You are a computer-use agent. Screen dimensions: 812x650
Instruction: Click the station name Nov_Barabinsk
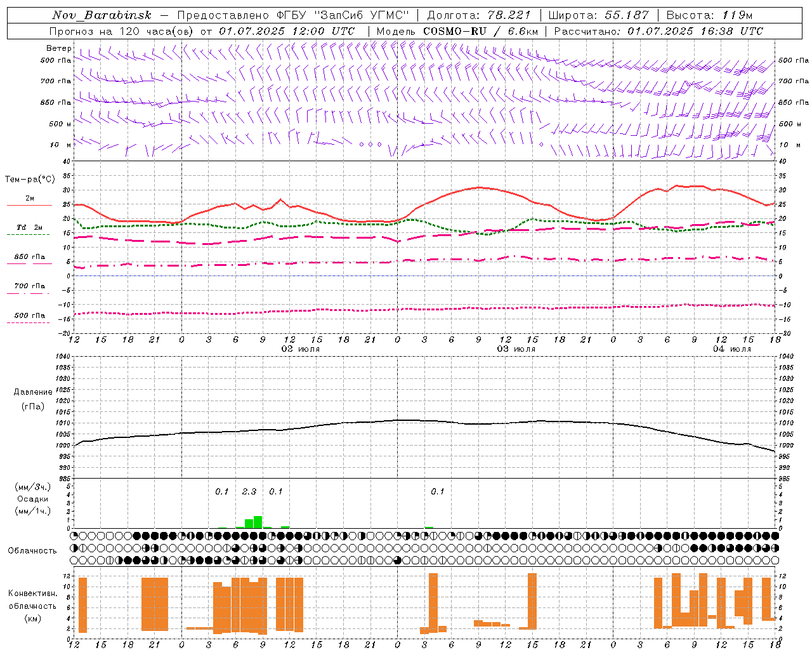102,15
